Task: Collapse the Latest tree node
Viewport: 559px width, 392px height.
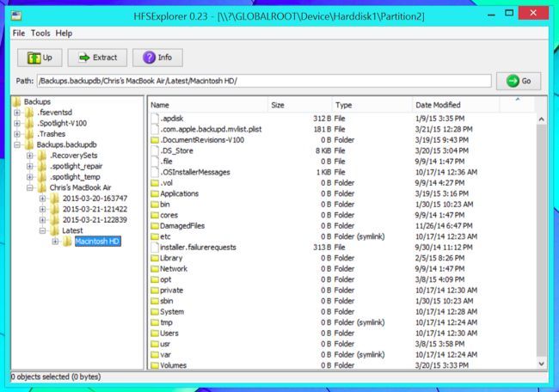Action: pos(42,230)
